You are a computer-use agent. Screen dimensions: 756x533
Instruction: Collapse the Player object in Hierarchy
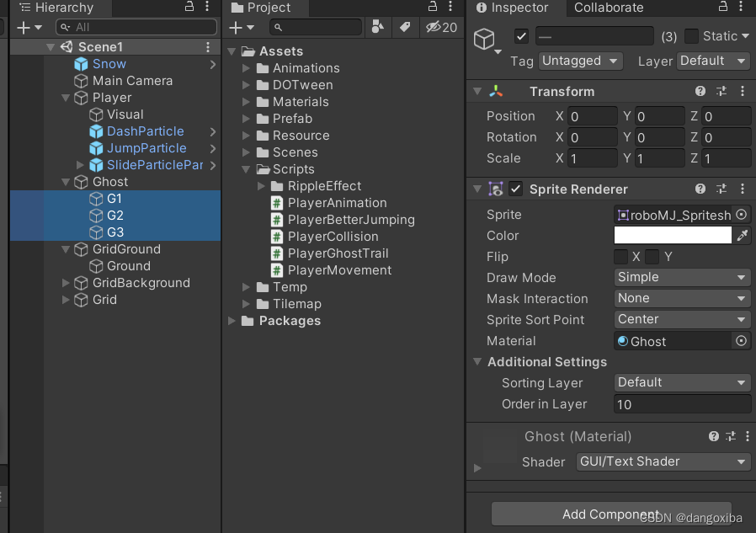click(x=66, y=98)
